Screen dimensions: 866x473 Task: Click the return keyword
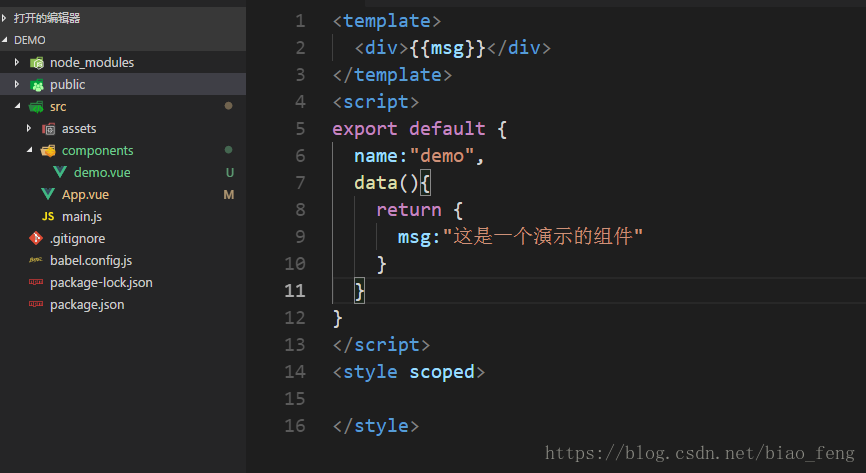point(409,210)
